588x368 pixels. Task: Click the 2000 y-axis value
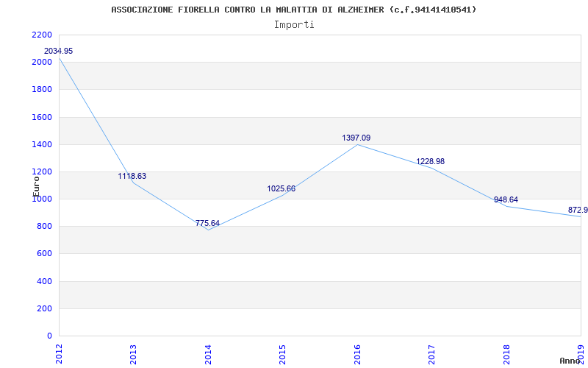point(42,63)
